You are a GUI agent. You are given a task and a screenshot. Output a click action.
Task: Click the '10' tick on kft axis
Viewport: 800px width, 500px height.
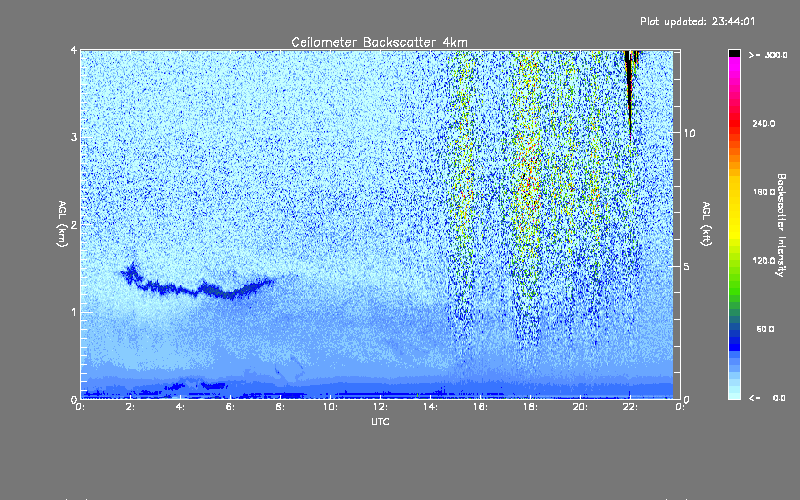pos(689,133)
